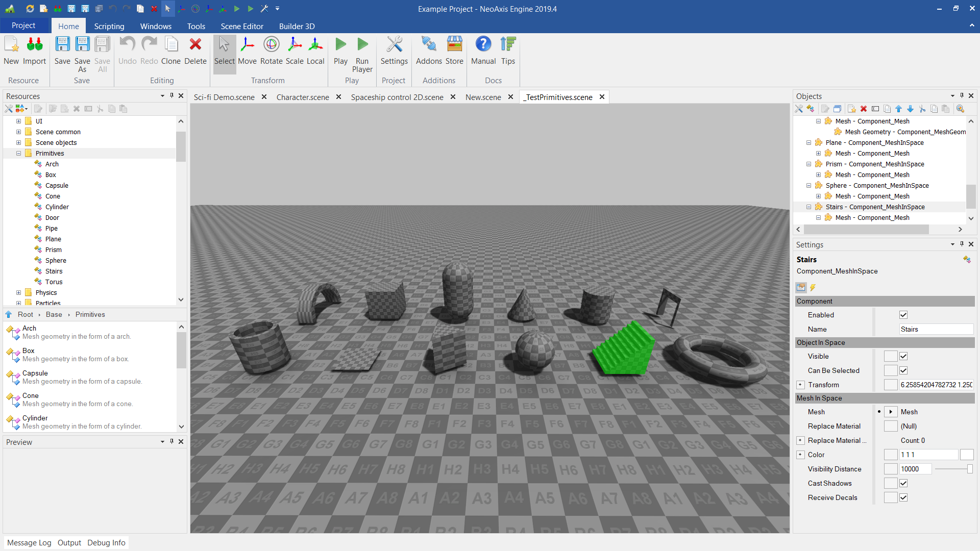Uncheck the Cast Shadows checkbox
Screen dimensions: 980x551
point(903,483)
